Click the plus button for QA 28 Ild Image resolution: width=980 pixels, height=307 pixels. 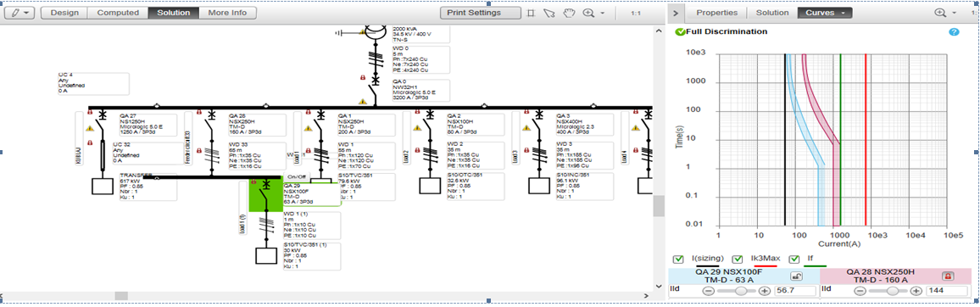[x=916, y=291]
